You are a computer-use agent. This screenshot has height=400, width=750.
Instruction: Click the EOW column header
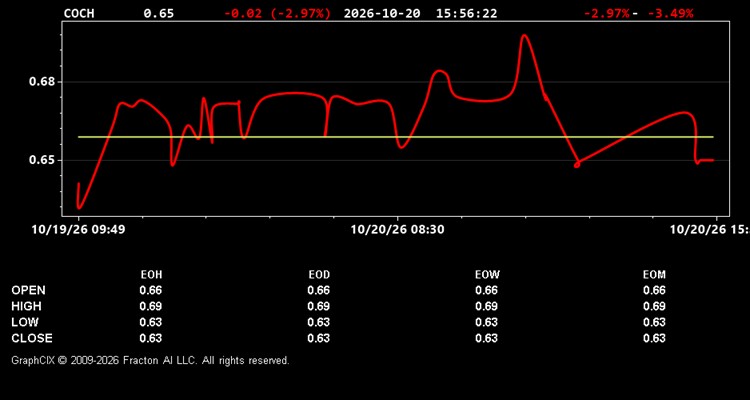pos(487,275)
